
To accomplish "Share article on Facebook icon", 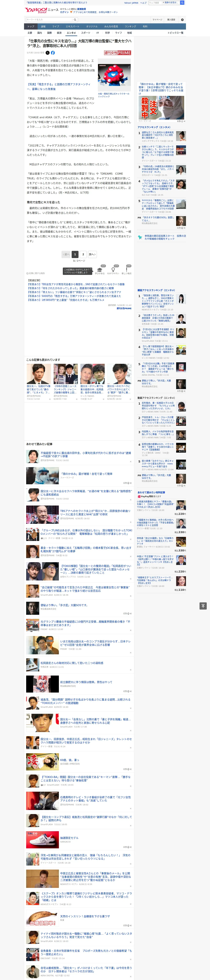I will (53, 53).
